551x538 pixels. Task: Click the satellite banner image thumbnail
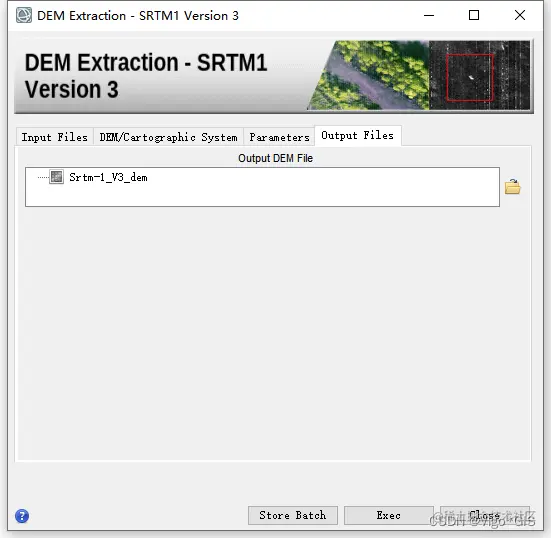pyautogui.click(x=420, y=75)
